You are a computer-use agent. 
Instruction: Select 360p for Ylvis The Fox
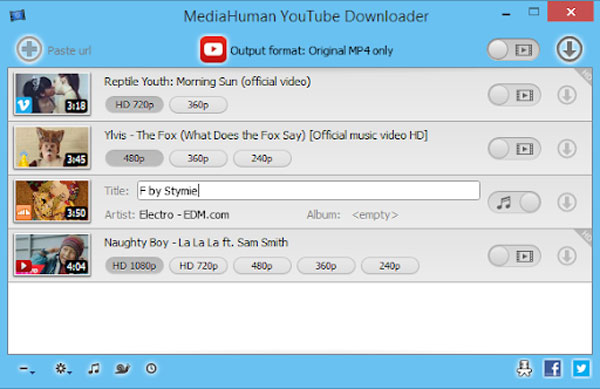198,158
